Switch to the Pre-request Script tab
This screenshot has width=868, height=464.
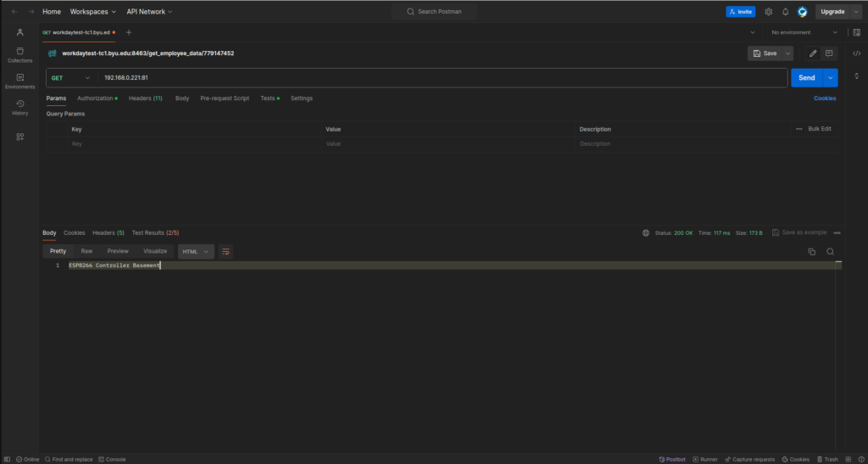click(x=225, y=98)
